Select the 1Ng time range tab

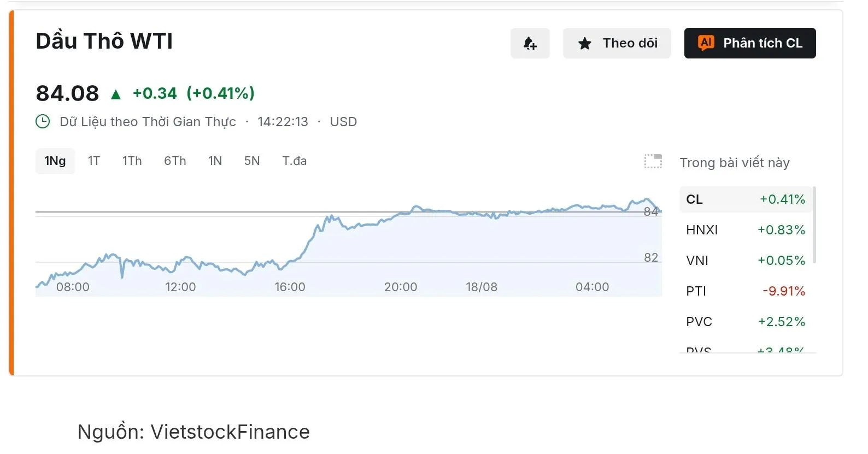(x=55, y=161)
